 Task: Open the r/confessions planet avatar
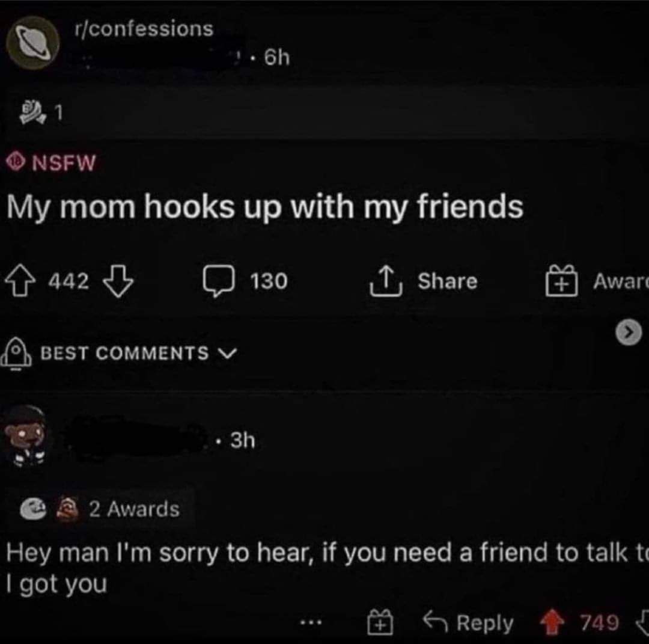tap(33, 43)
